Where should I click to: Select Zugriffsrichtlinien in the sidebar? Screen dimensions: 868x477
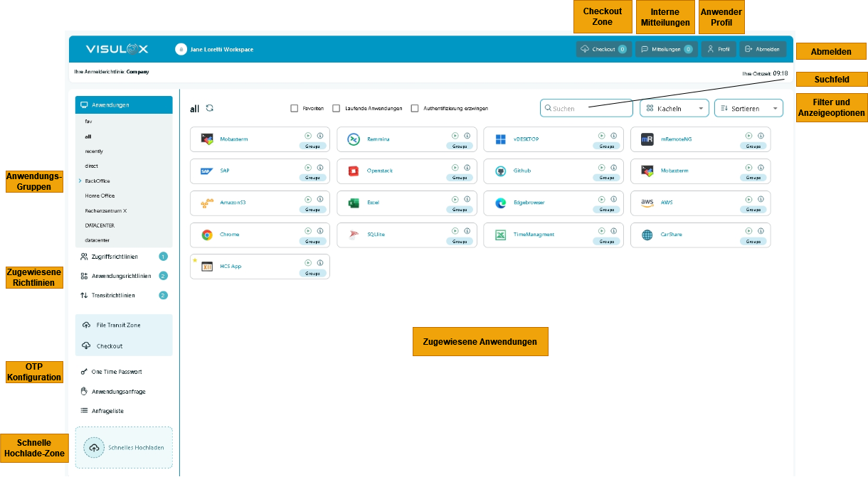pos(115,257)
